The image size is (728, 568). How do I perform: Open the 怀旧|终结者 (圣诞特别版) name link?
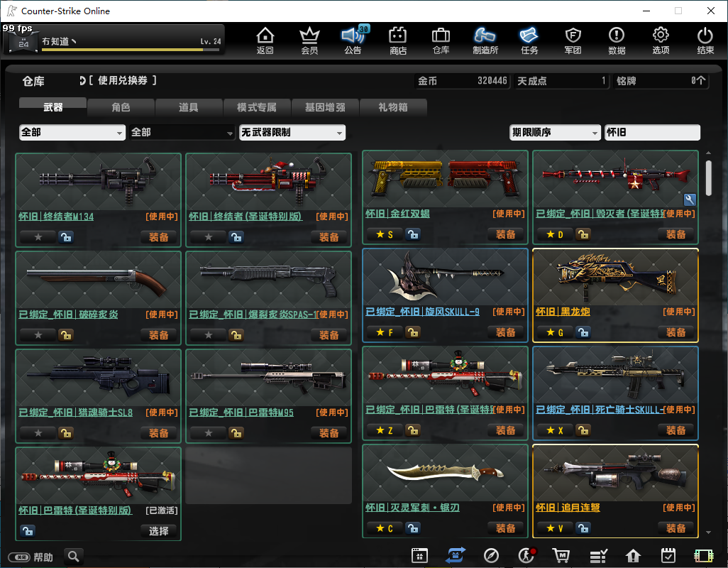pos(246,217)
